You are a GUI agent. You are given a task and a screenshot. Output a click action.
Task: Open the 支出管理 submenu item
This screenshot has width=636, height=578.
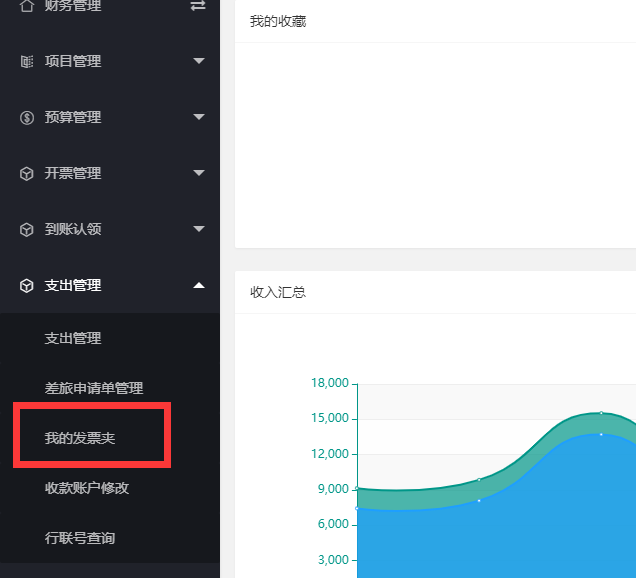(73, 338)
